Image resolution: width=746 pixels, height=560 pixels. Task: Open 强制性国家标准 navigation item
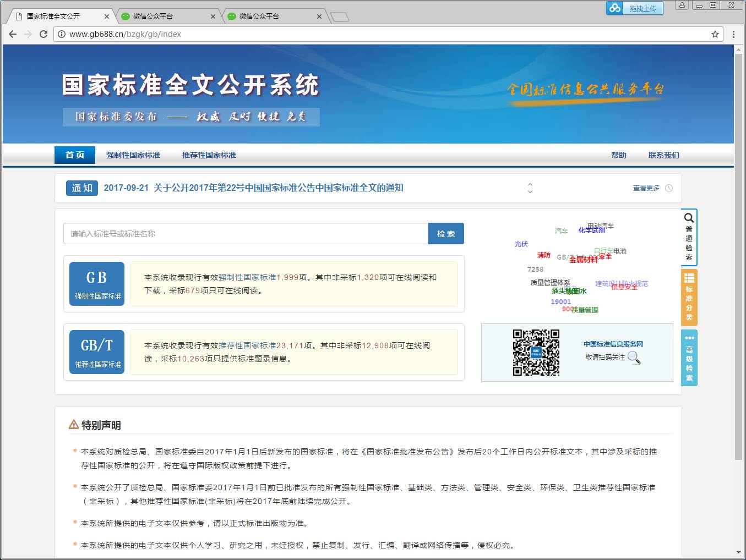[x=133, y=155]
